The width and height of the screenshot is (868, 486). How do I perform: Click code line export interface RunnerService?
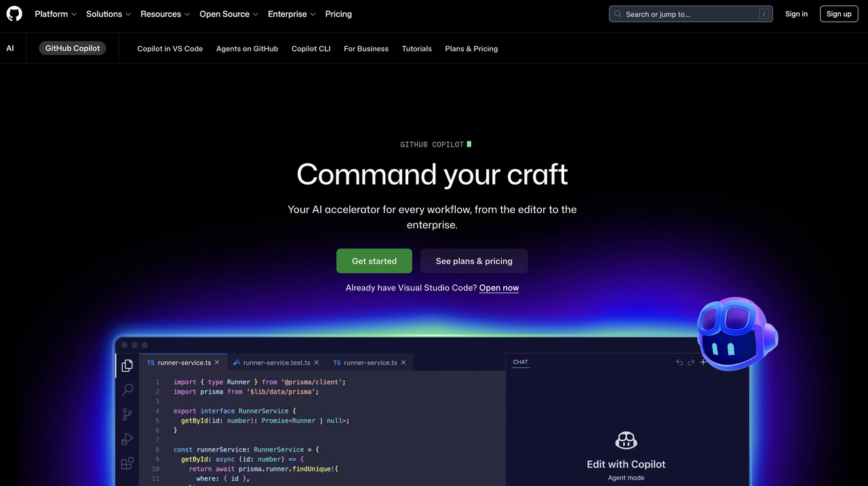[235, 411]
